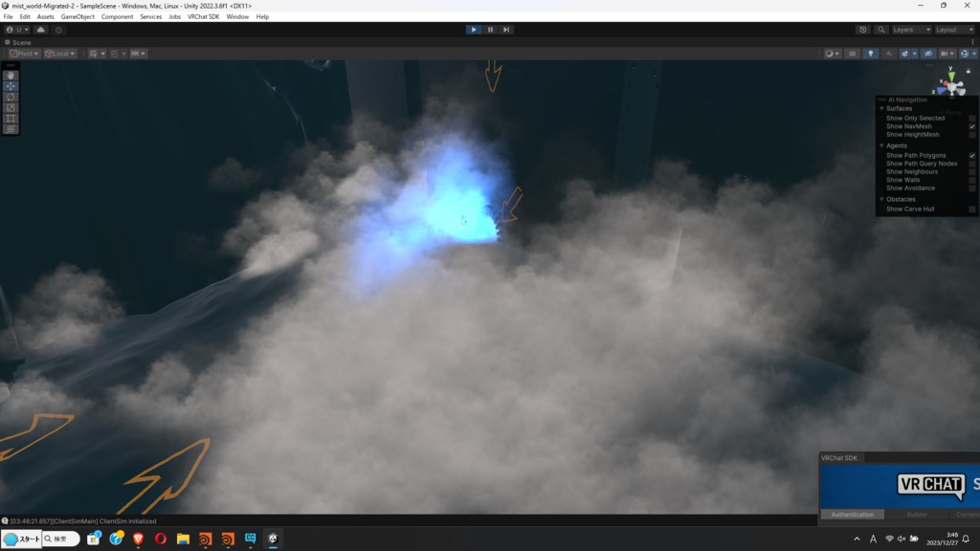Select the Scene tab
Screen dimensions: 980x551
(x=18, y=42)
